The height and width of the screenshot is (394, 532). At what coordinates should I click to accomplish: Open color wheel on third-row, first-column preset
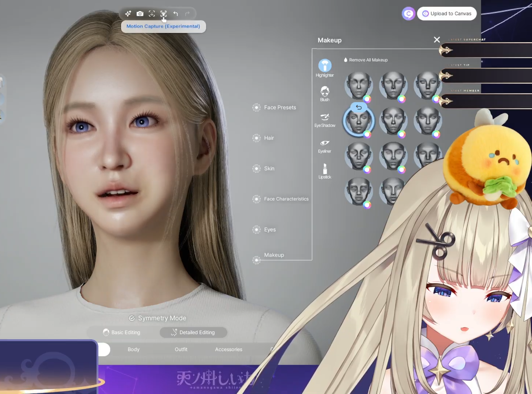click(x=367, y=169)
